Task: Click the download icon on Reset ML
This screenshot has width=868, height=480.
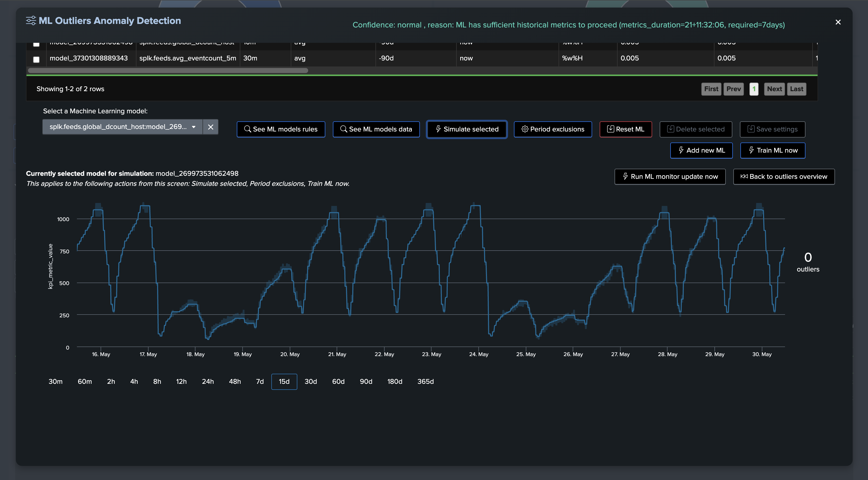Action: (x=610, y=129)
